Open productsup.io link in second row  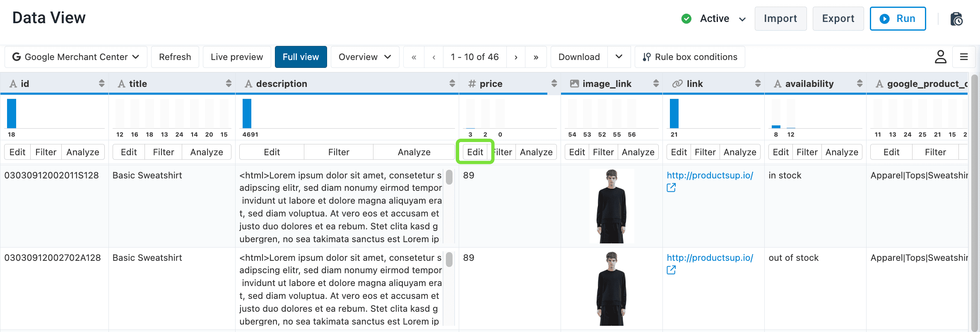710,257
